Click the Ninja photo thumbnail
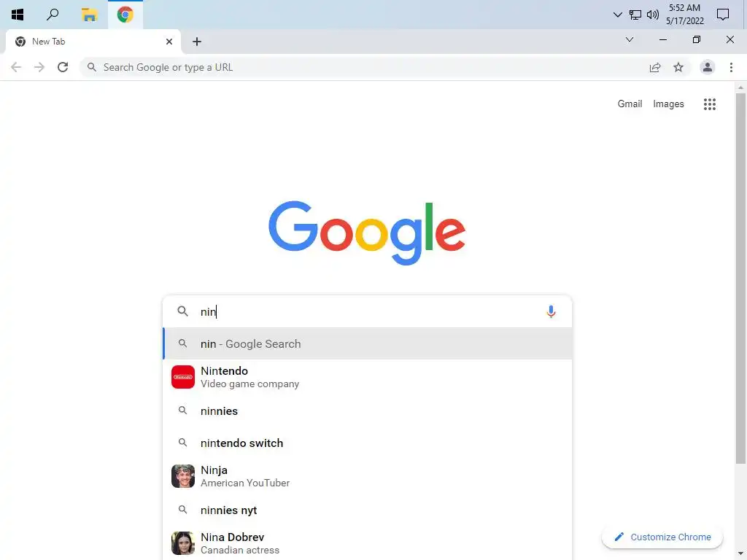747x560 pixels. tap(183, 476)
